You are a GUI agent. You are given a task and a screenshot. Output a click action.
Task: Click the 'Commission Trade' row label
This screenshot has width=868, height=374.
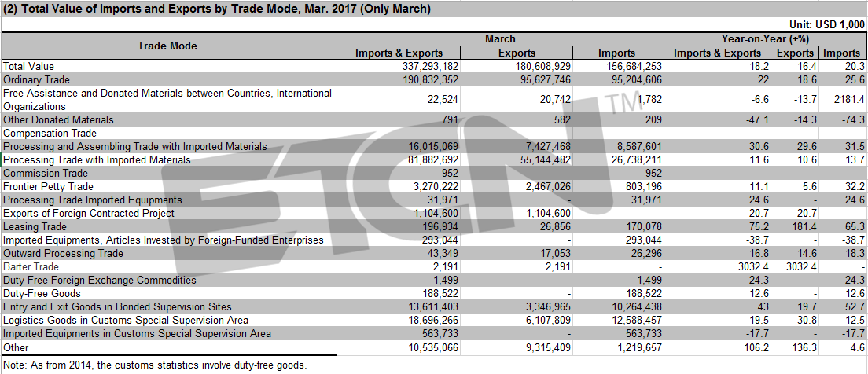(x=46, y=173)
